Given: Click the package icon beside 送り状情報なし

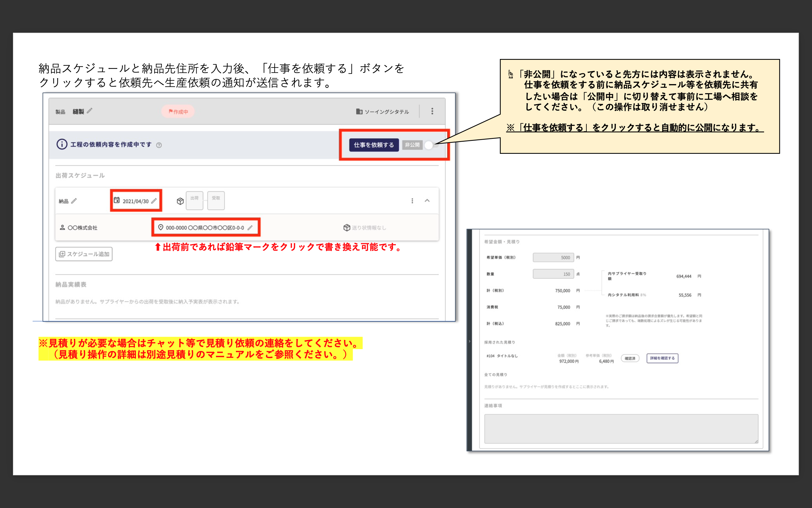Looking at the screenshot, I should [x=347, y=228].
